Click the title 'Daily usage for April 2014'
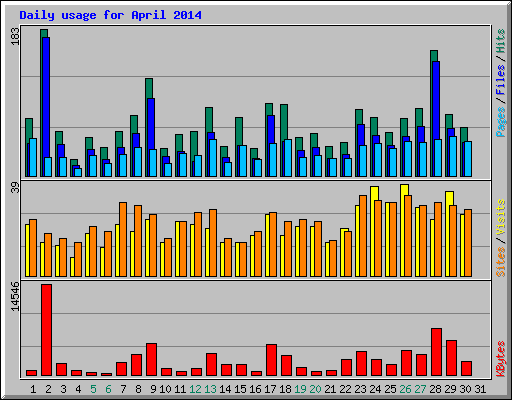Screen dimensions: 512x400 click(x=110, y=16)
